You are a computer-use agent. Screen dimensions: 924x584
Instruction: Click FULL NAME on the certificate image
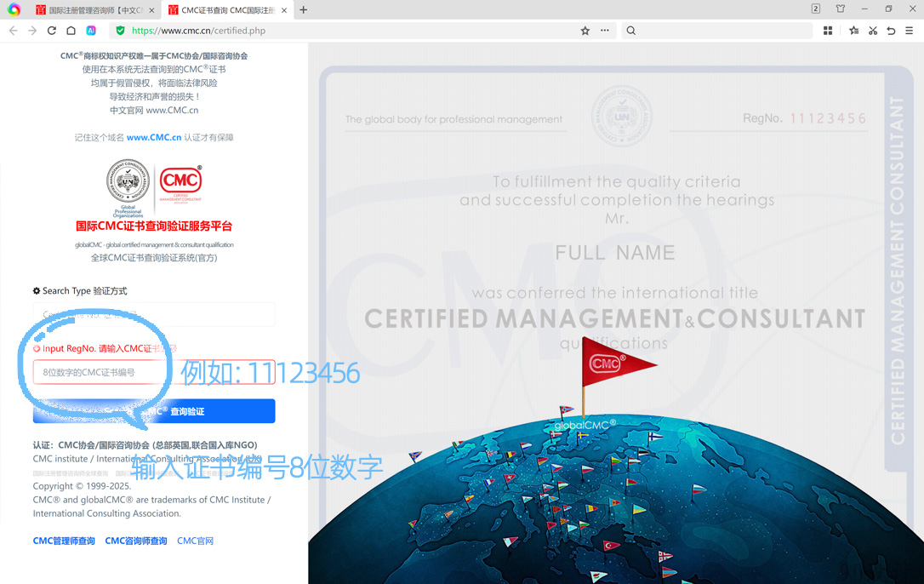point(614,253)
